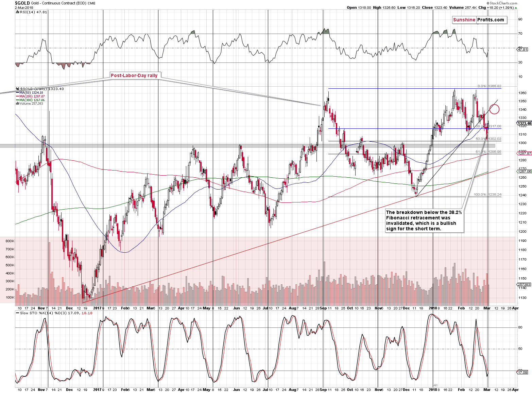The image size is (532, 393).
Task: Select the Fibonacci breakdown annotation text box
Action: click(424, 220)
